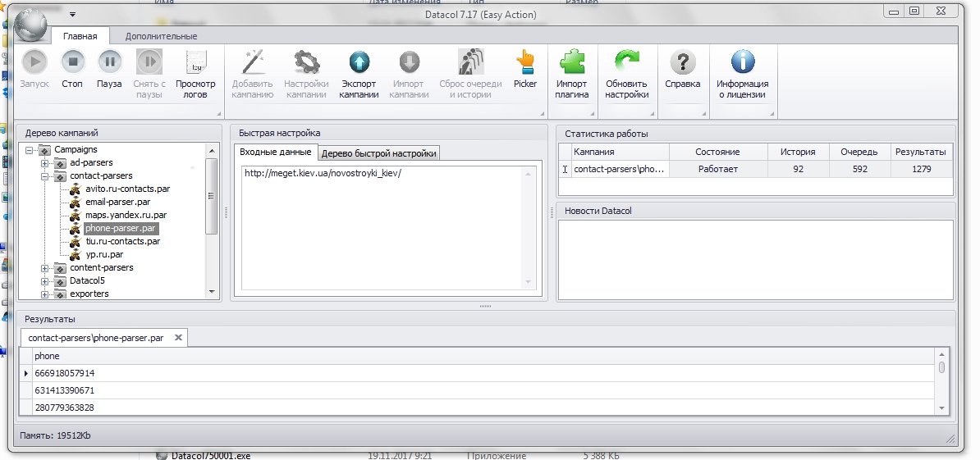The image size is (980, 460).
Task: Select contact-parsers\pho... row in statistics
Action: click(620, 169)
